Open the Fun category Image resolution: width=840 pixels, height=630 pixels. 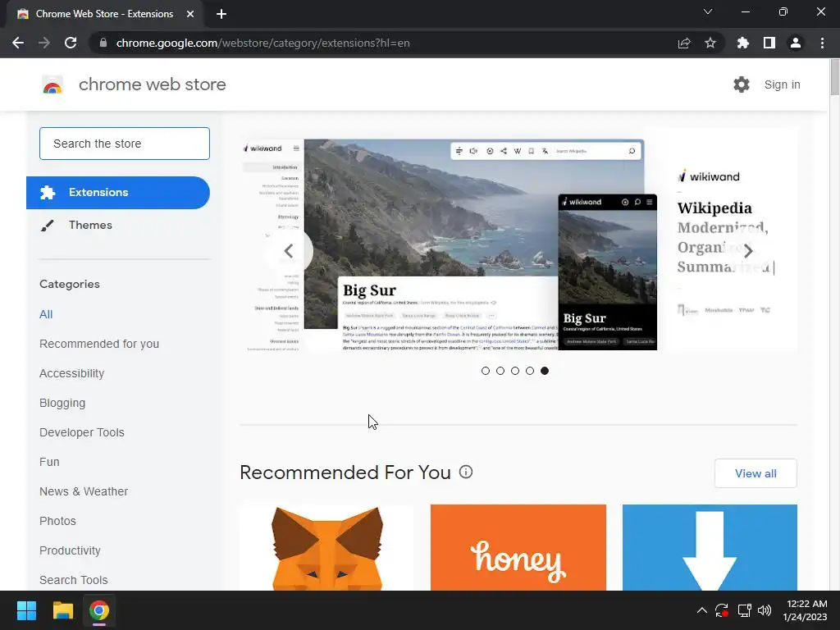(49, 462)
